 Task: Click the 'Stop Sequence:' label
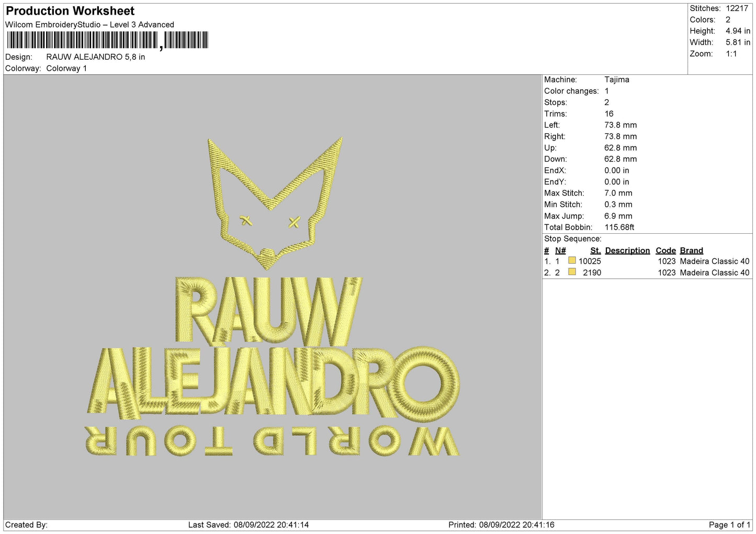coord(573,239)
